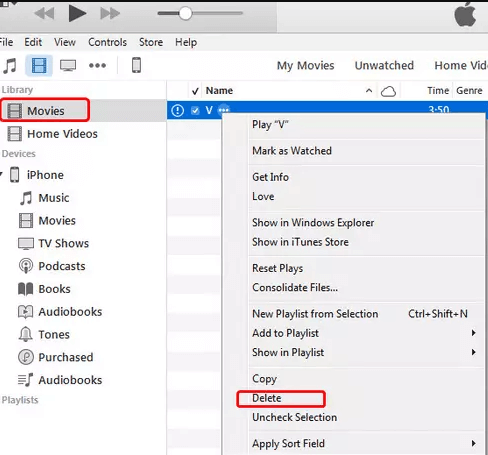The image size is (488, 455).
Task: Open the three-dots More media menu
Action: pos(97,65)
